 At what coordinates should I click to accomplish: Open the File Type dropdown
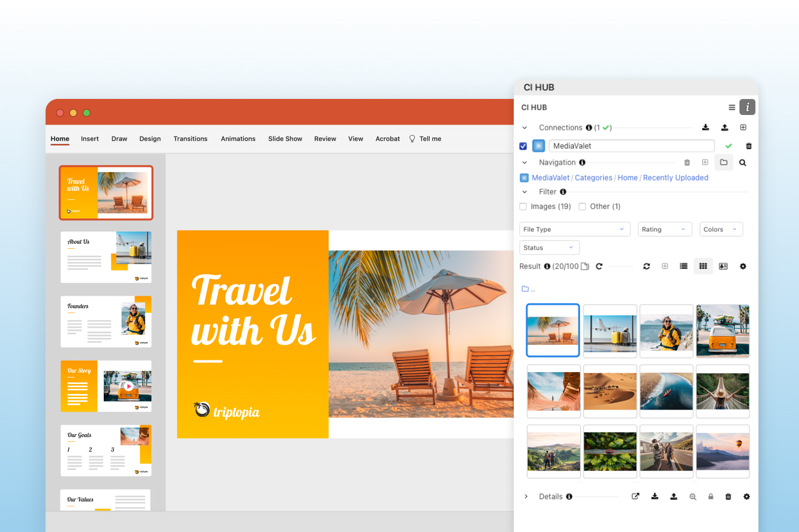[574, 229]
